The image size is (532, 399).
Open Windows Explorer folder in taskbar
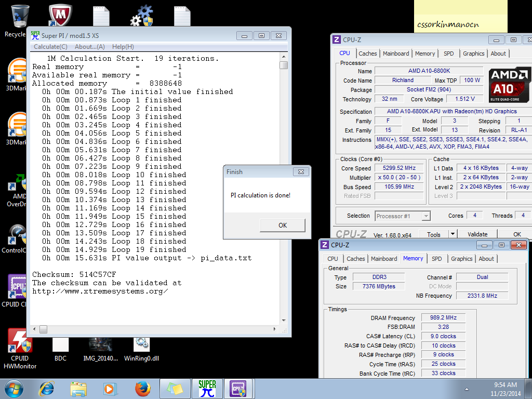[x=78, y=389]
